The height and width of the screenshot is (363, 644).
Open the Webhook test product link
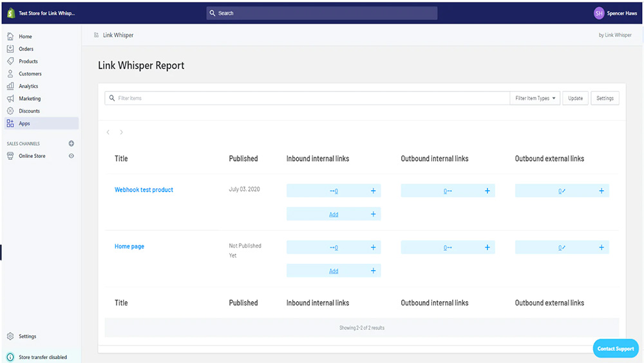pyautogui.click(x=144, y=190)
